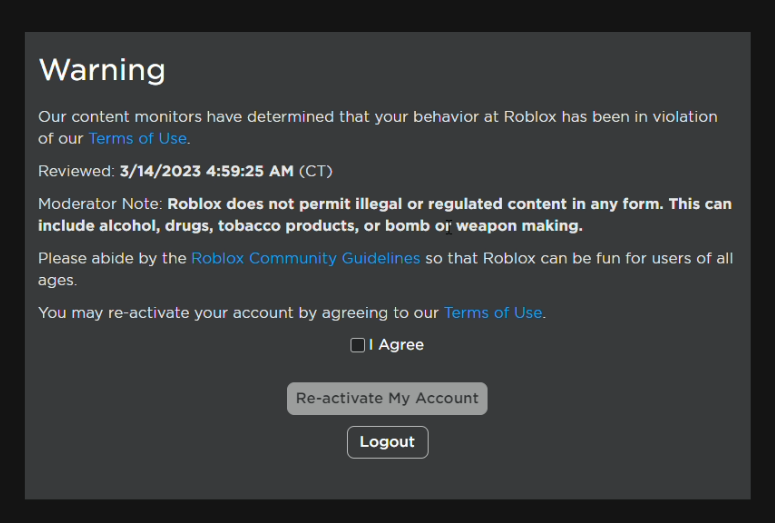Viewport: 775px width, 523px height.
Task: Click the "Reviewed:" label
Action: pyautogui.click(x=77, y=171)
